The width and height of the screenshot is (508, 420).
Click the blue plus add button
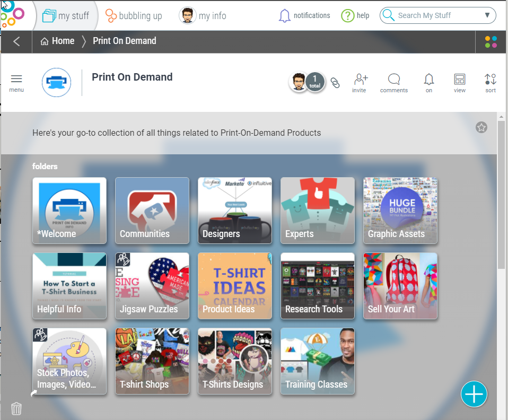(x=474, y=393)
